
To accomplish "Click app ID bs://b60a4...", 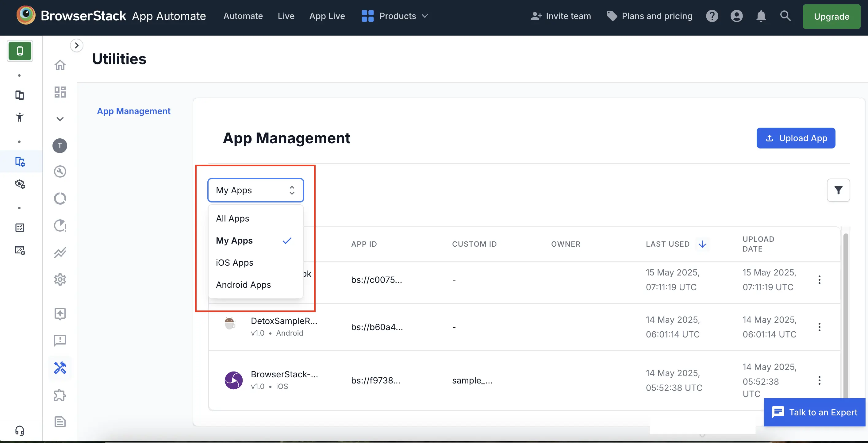I will [377, 327].
